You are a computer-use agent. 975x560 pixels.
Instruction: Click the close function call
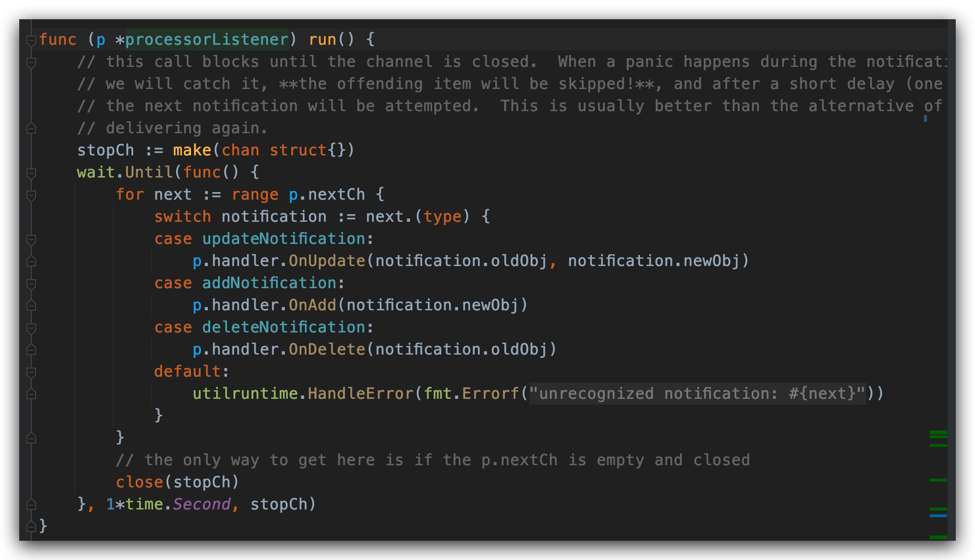[x=139, y=482]
